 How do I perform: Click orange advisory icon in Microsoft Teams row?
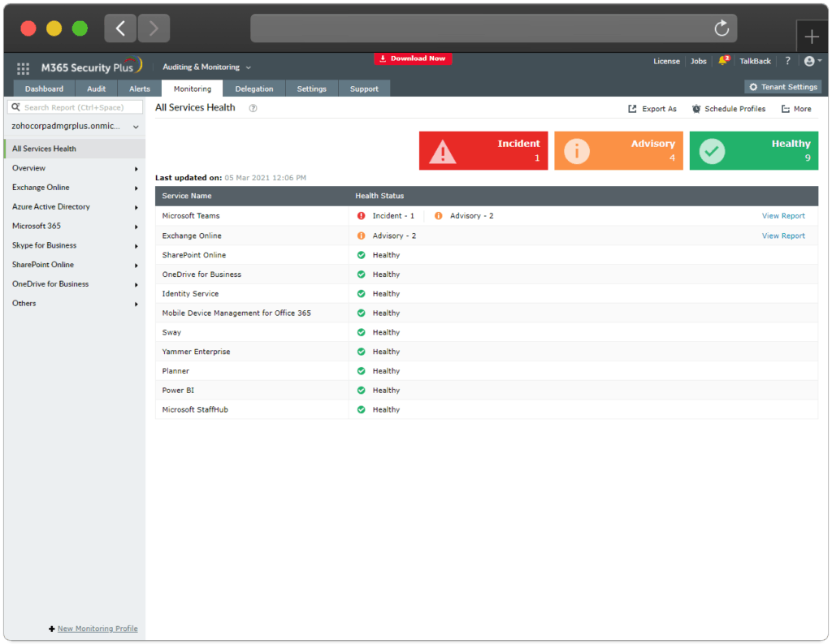438,216
